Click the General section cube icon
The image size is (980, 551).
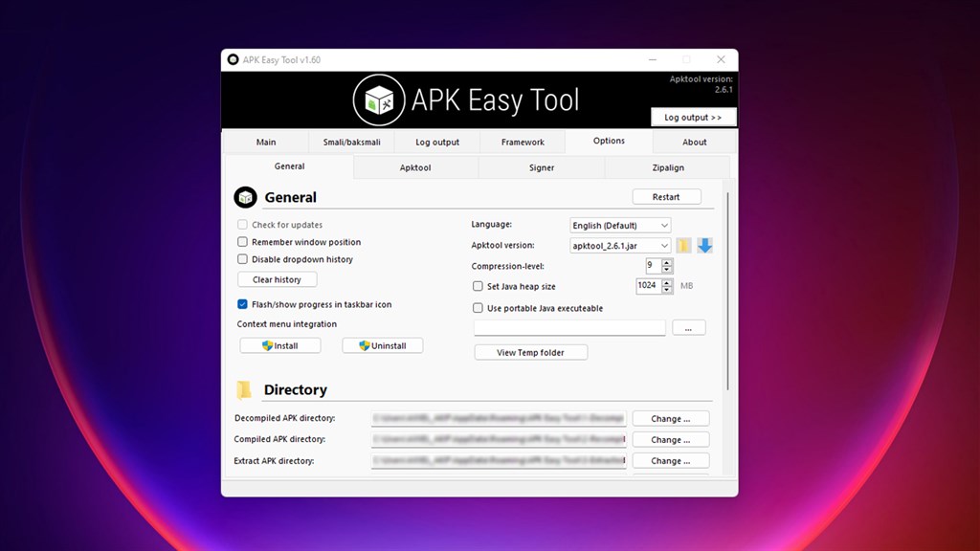[245, 197]
